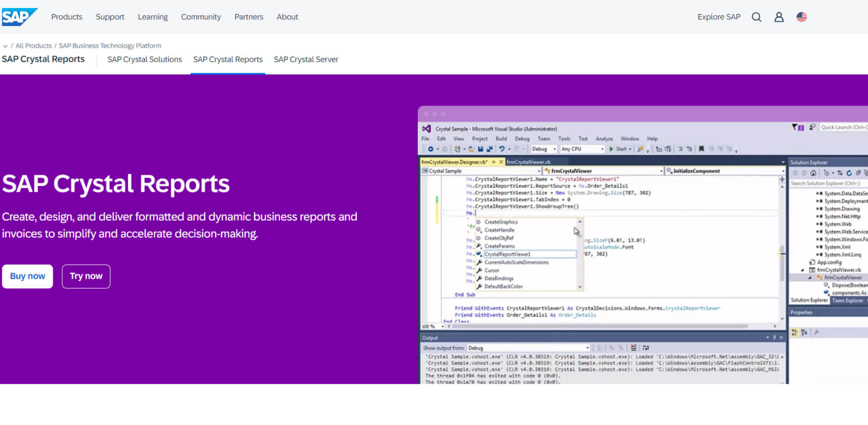The height and width of the screenshot is (425, 868).
Task: Click the IntelliSense list scroll down arrow
Action: (580, 287)
